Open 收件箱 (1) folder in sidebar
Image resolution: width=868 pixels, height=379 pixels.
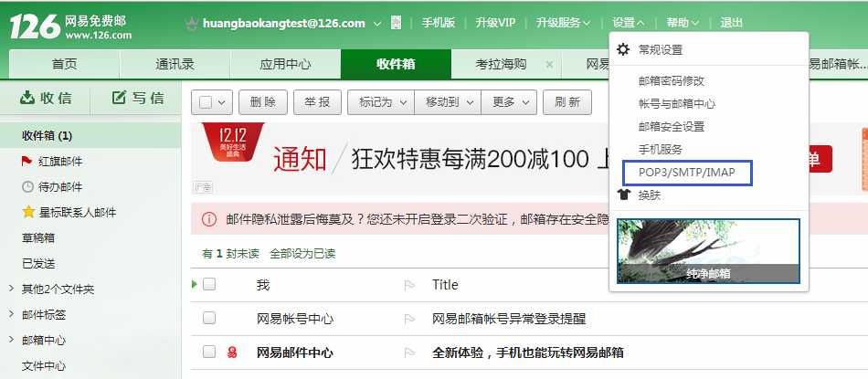[47, 135]
